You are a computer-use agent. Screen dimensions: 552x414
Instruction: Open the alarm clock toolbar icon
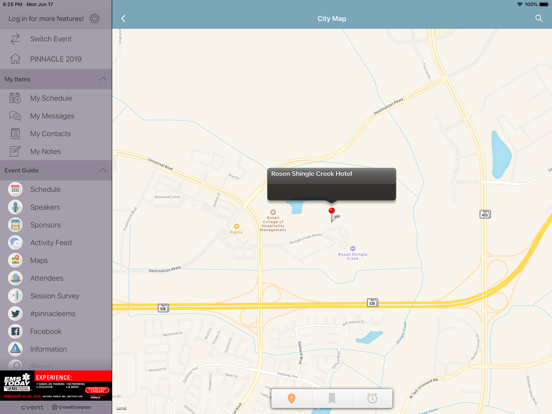[x=372, y=398]
